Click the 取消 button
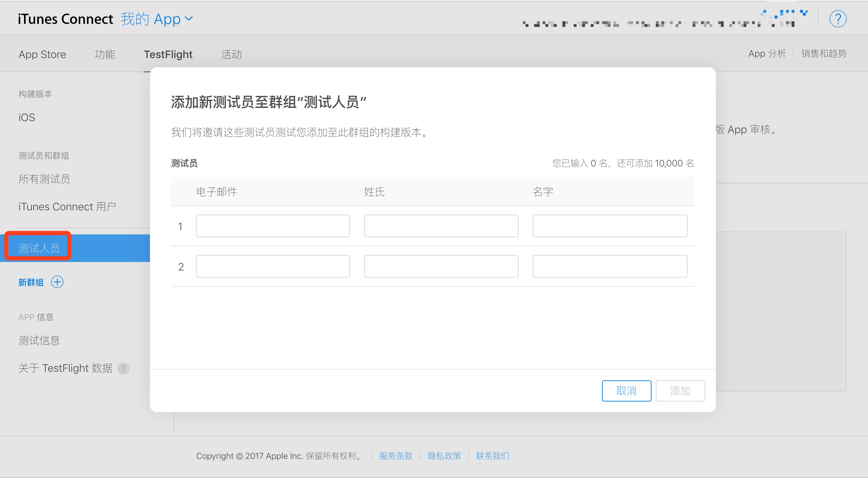868x478 pixels. [x=626, y=391]
